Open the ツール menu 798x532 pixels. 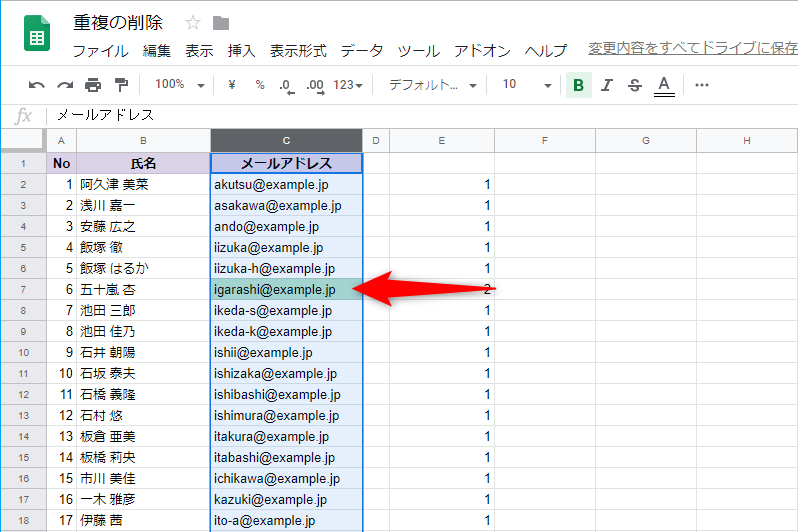pos(418,51)
